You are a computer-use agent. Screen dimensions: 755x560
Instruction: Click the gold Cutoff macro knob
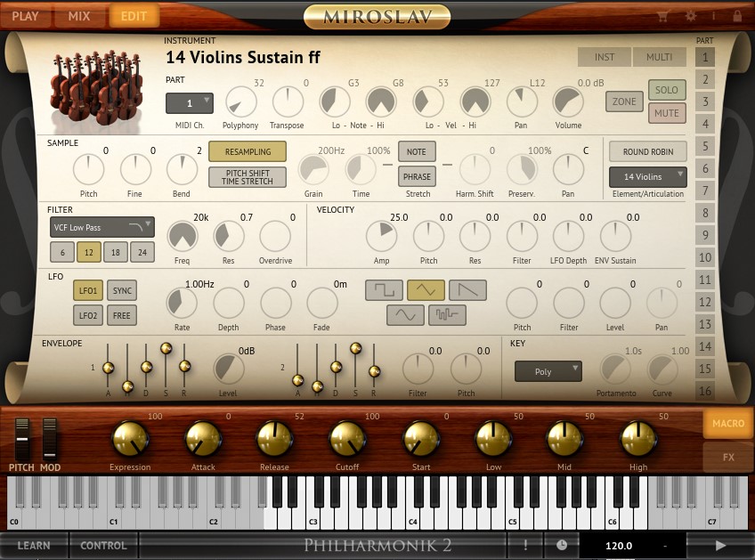tap(347, 439)
